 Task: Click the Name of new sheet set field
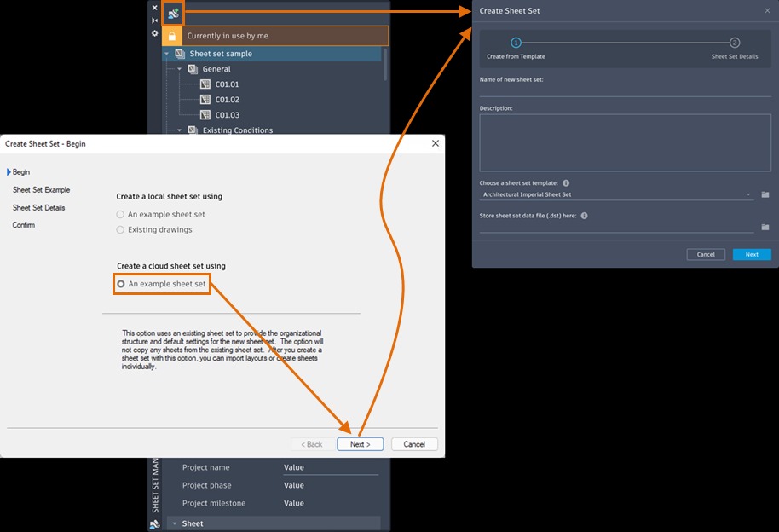coord(625,91)
